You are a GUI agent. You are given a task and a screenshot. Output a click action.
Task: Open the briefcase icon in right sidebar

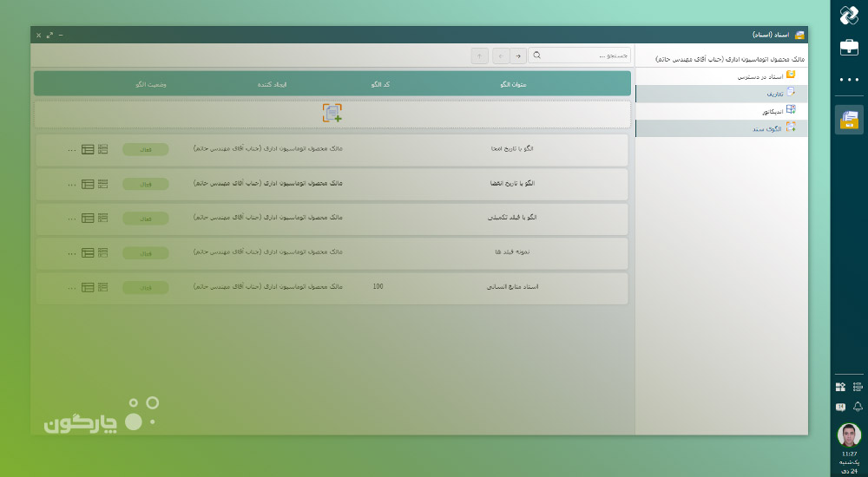coord(849,47)
